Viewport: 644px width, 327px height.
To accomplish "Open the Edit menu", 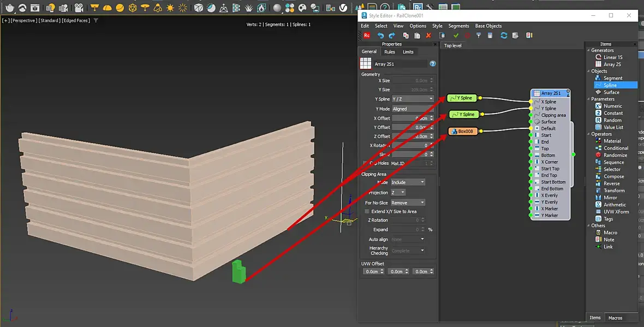I will (x=365, y=26).
